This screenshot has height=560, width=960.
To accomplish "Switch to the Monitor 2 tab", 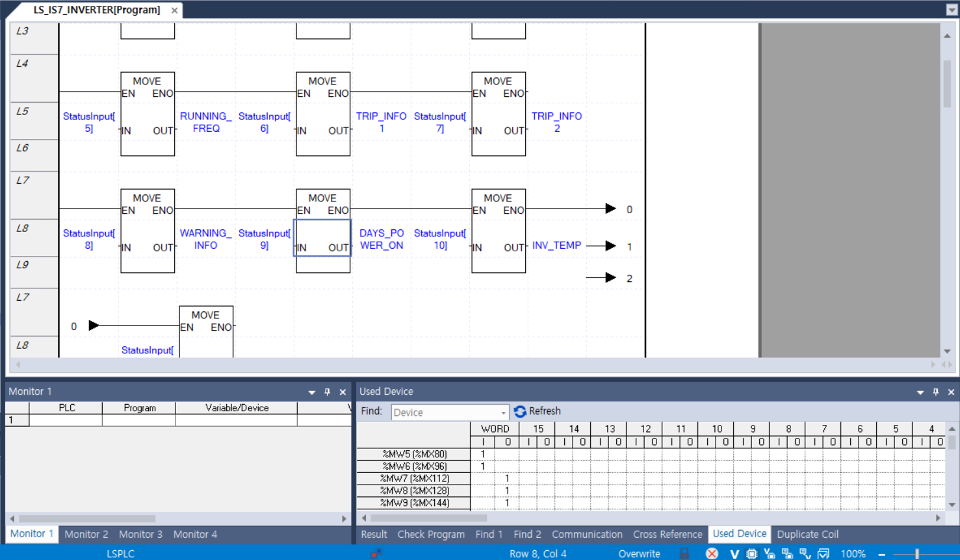I will pyautogui.click(x=86, y=534).
